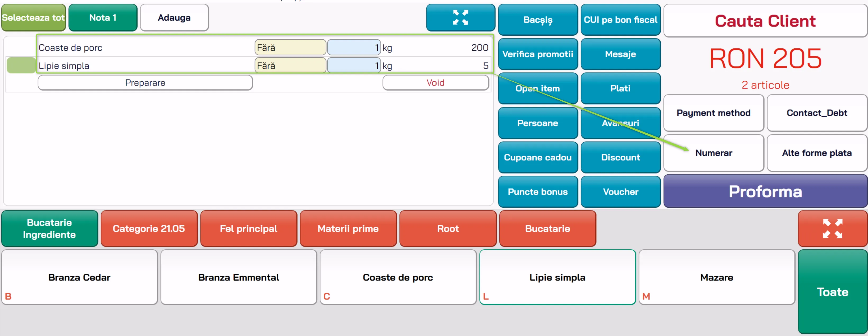
Task: Click the Voucher button
Action: (620, 192)
